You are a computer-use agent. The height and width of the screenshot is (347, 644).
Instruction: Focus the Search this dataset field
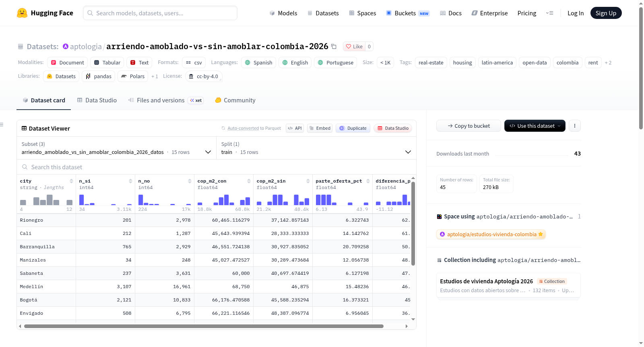(x=217, y=167)
